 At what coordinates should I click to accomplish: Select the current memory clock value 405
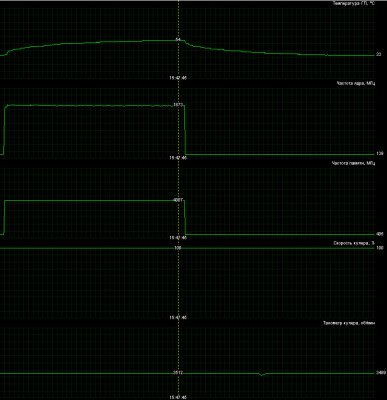[379, 234]
